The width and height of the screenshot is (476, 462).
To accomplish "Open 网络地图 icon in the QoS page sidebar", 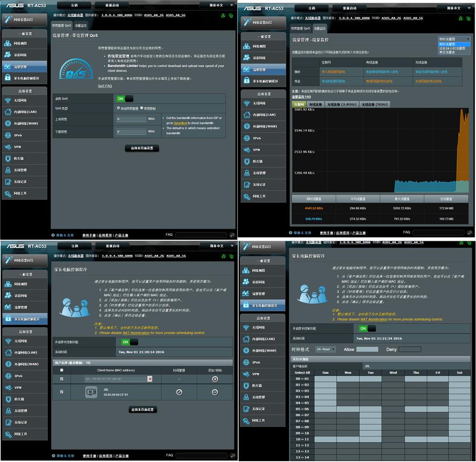I will point(7,43).
